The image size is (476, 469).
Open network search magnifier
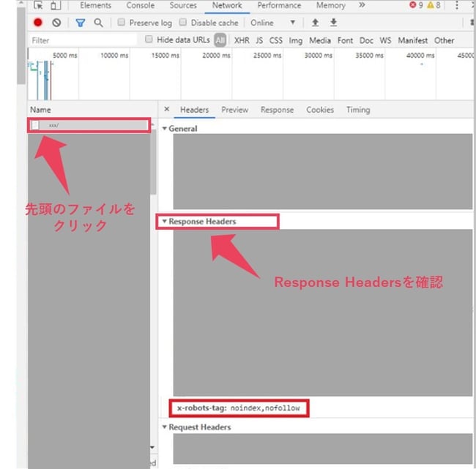click(98, 23)
